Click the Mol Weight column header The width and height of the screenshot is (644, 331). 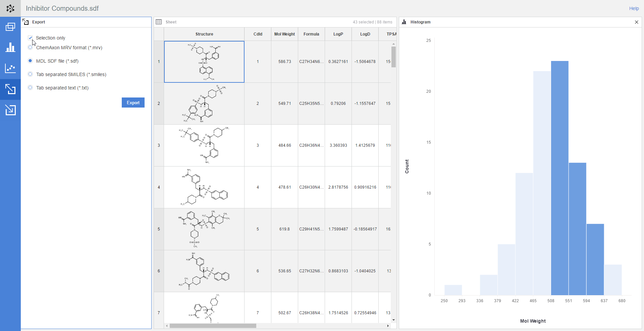pos(284,34)
